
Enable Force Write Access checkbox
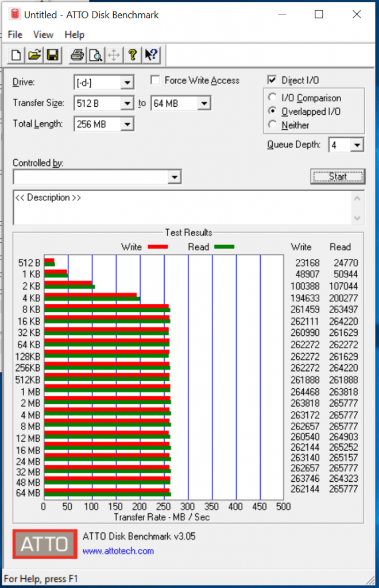155,80
